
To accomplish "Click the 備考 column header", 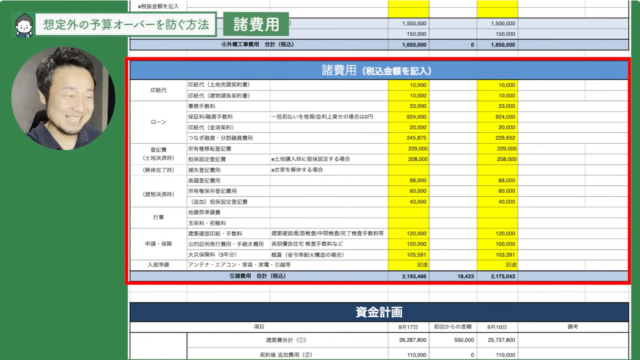I will pyautogui.click(x=573, y=327).
